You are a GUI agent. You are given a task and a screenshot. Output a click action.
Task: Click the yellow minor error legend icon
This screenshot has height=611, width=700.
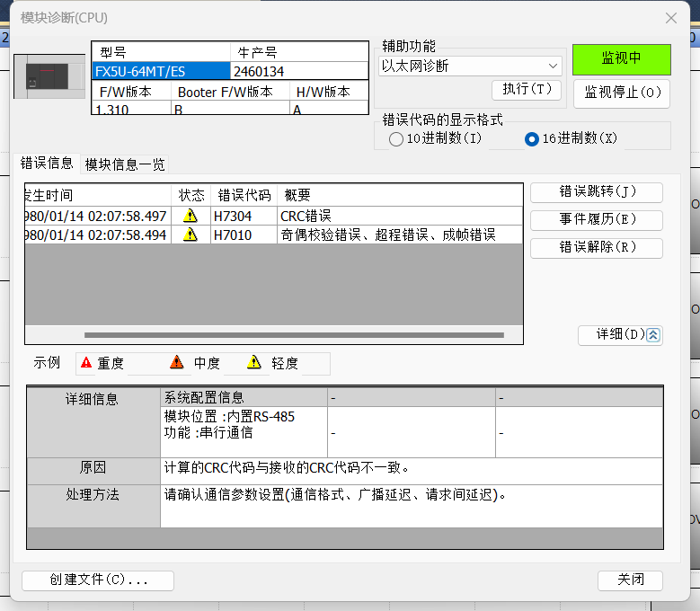254,363
